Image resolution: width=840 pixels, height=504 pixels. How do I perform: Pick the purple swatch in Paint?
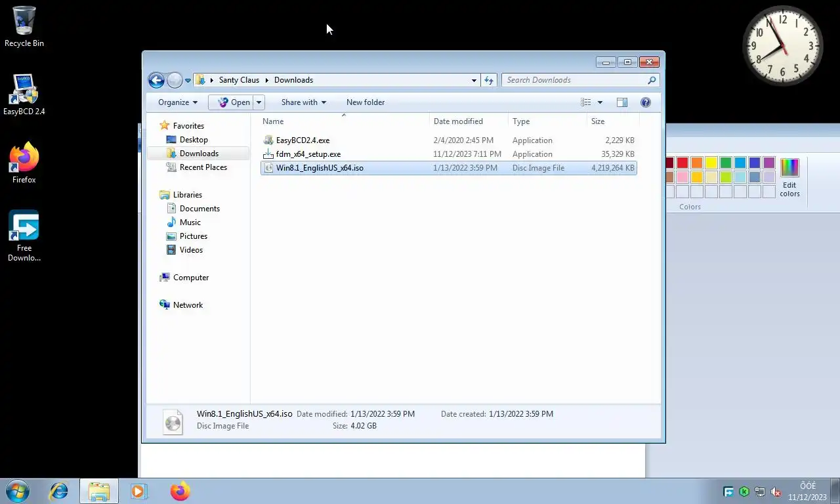[769, 163]
